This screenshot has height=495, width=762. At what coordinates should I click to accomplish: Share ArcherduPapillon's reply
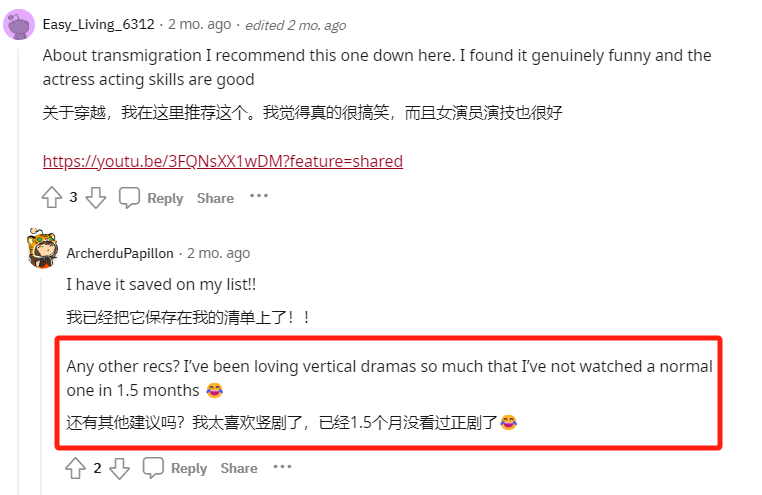(x=239, y=468)
